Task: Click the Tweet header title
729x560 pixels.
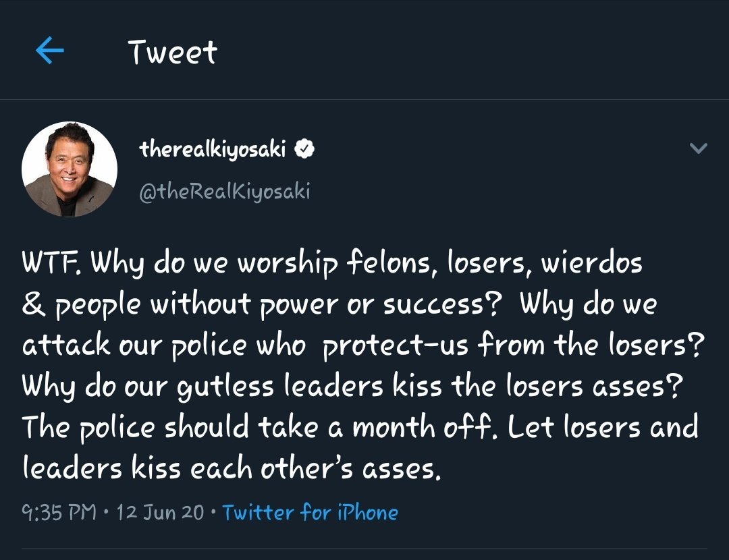Action: tap(173, 51)
